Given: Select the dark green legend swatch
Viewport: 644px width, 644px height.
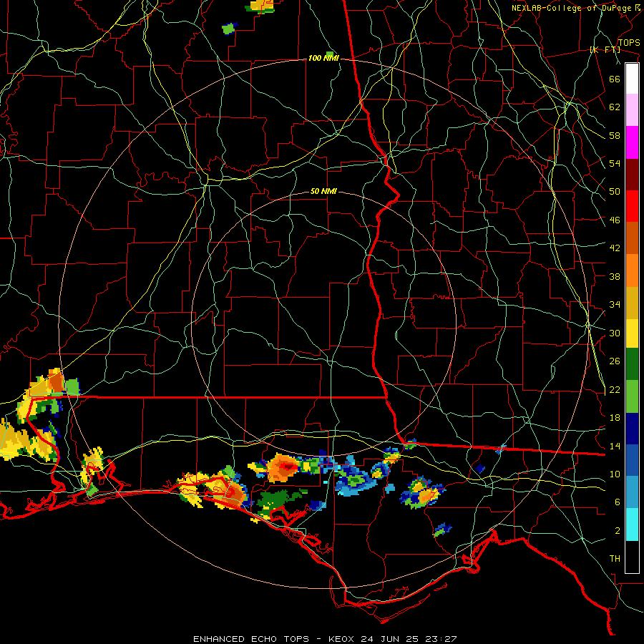Looking at the screenshot, I should (x=632, y=364).
